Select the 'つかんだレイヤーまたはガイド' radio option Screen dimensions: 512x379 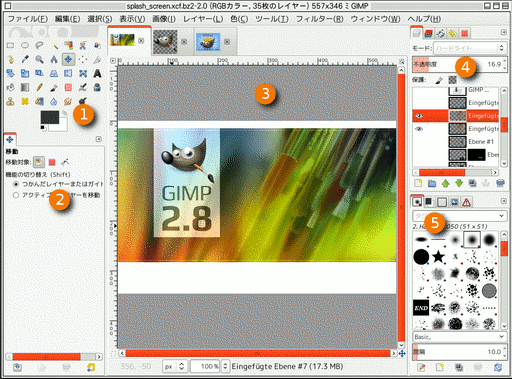[x=16, y=184]
